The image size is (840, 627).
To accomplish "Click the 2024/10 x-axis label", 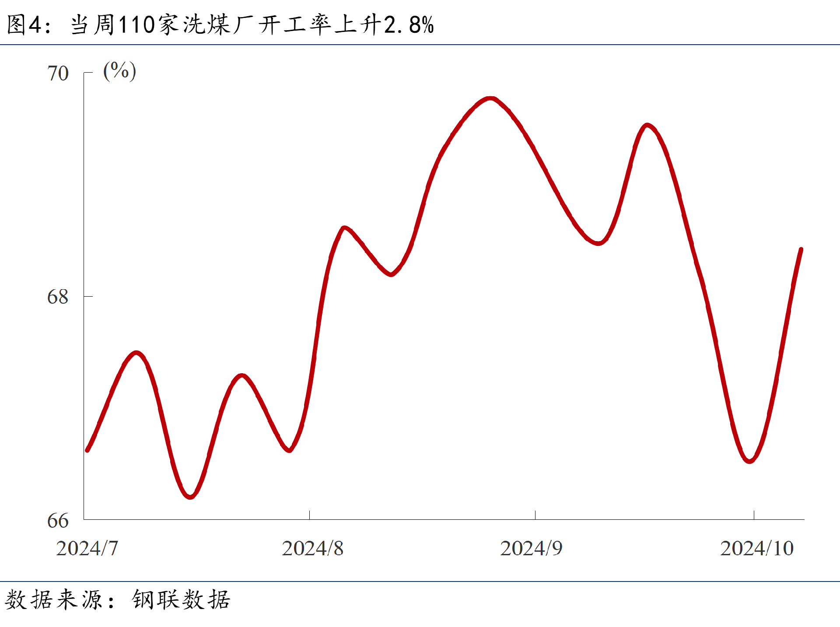I will tap(757, 548).
